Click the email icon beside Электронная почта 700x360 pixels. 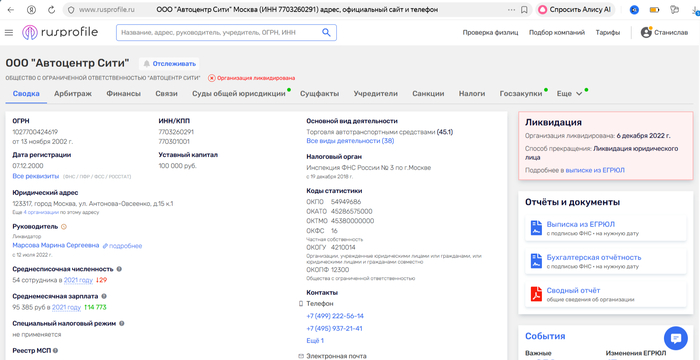300,356
